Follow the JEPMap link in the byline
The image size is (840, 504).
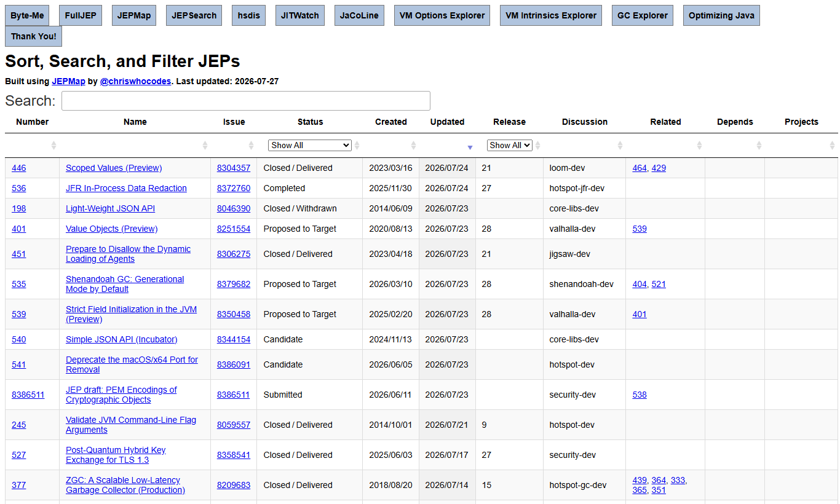point(68,81)
